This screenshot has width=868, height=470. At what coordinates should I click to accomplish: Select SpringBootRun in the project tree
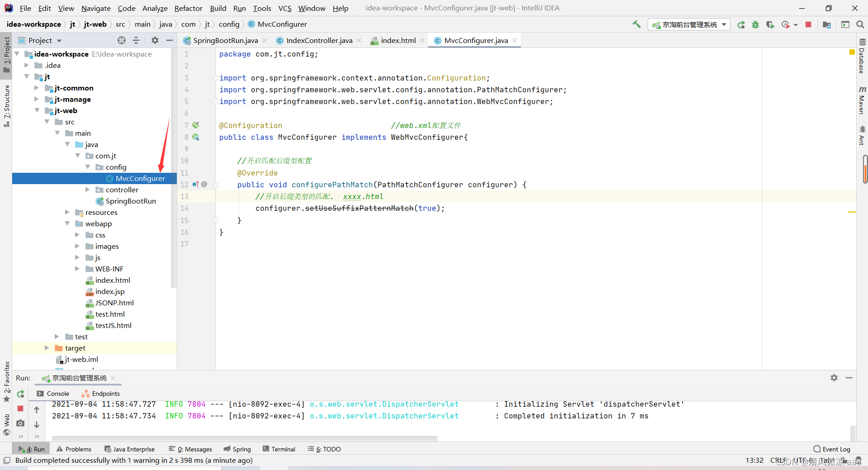pyautogui.click(x=131, y=201)
